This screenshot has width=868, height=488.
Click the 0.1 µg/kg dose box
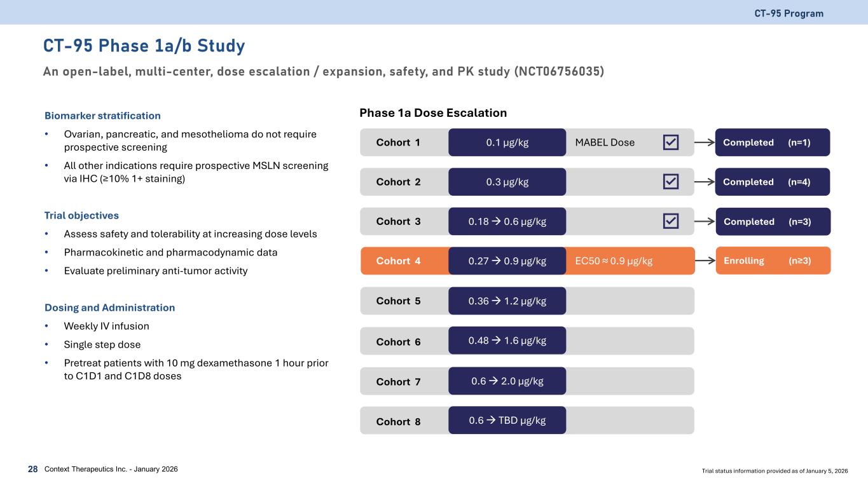pyautogui.click(x=507, y=142)
